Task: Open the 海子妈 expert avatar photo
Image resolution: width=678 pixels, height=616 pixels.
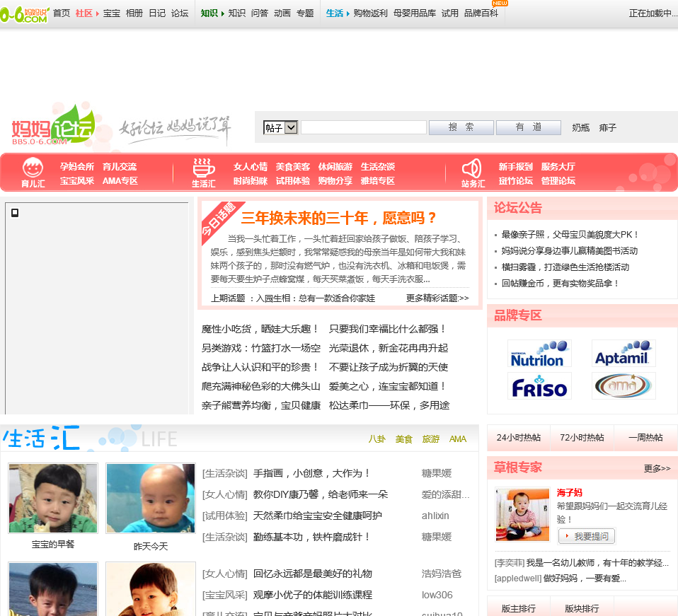Action: point(522,514)
